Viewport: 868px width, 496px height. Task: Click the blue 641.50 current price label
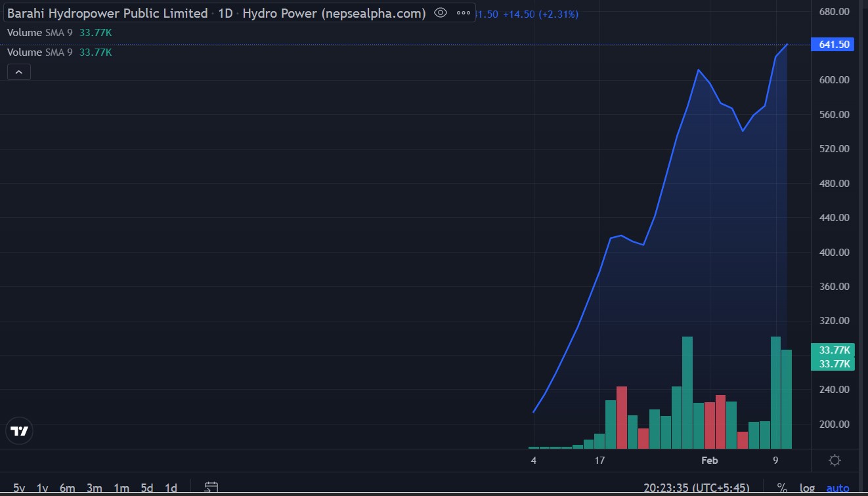[833, 45]
